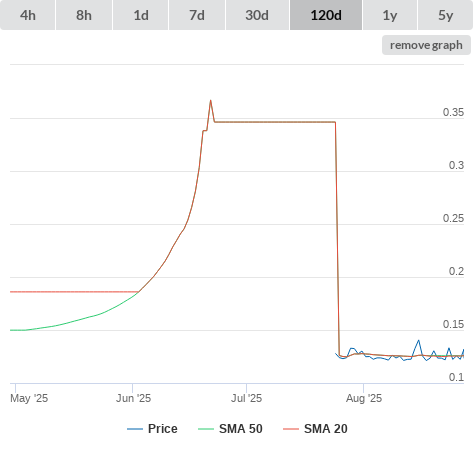Image resolution: width=474 pixels, height=455 pixels.
Task: Switch to the 8h time range
Action: pos(84,15)
